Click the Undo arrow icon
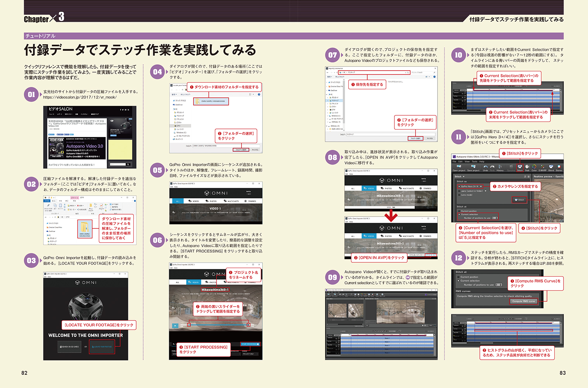The image size is (588, 388). tap(486, 167)
